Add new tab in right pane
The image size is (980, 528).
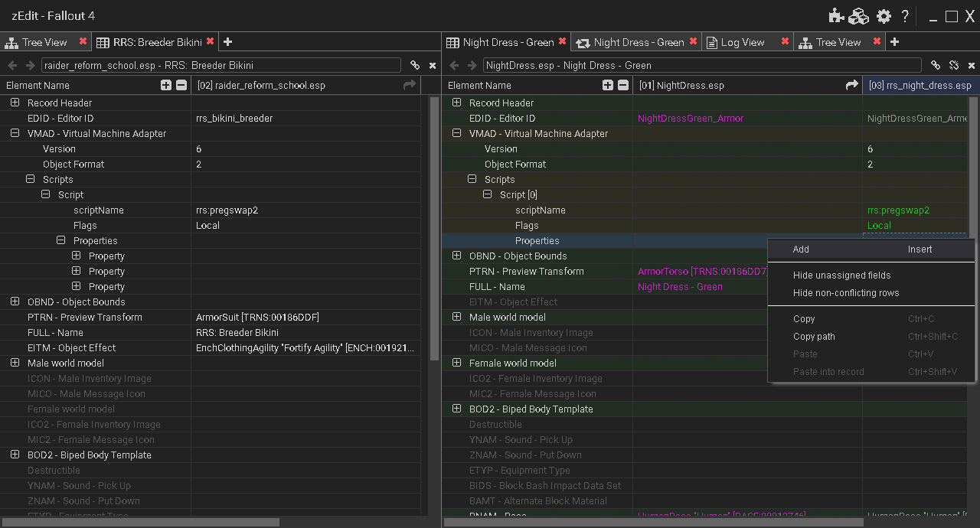click(x=894, y=42)
